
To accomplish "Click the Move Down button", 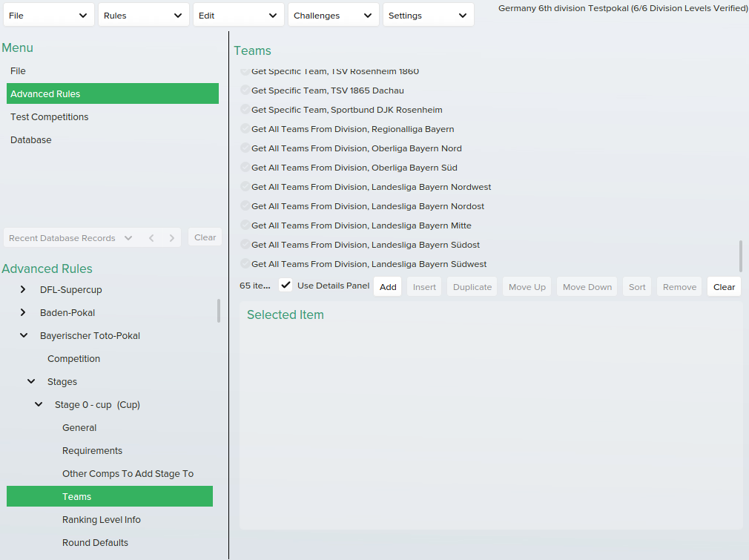I will click(587, 287).
